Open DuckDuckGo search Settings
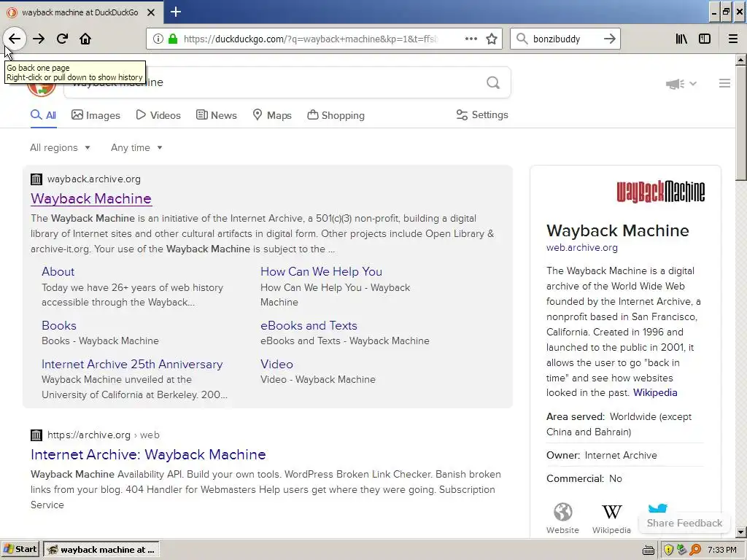The height and width of the screenshot is (560, 747). [482, 114]
